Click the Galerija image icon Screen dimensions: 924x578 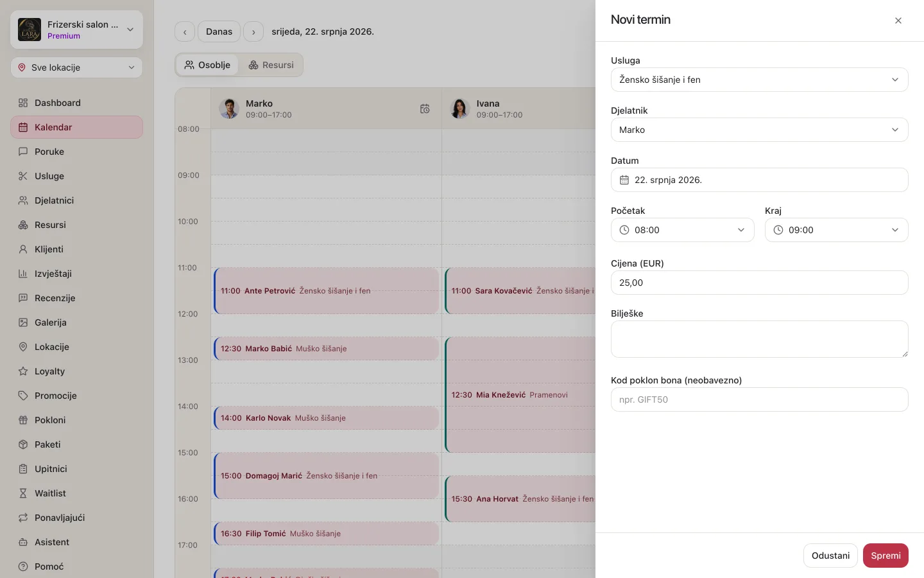[x=23, y=322]
